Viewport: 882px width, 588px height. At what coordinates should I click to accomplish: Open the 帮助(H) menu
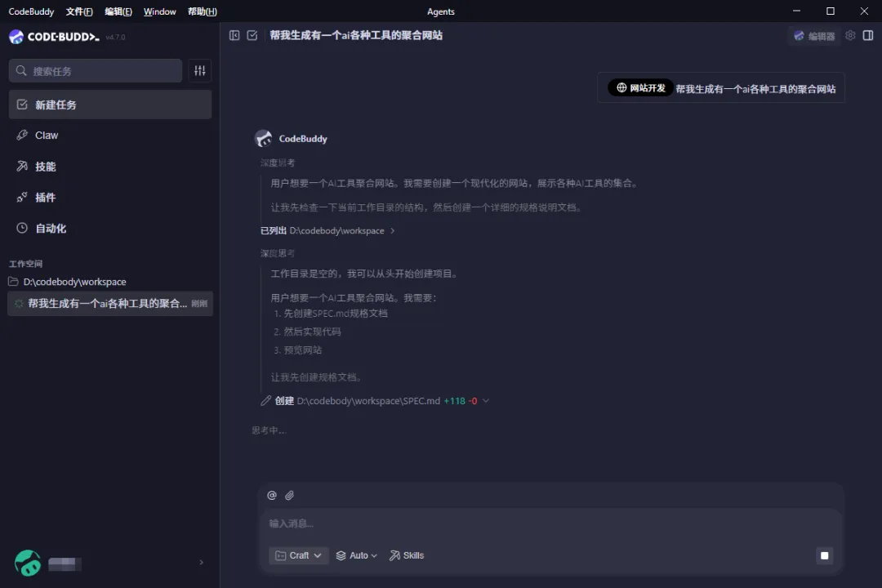(x=203, y=11)
